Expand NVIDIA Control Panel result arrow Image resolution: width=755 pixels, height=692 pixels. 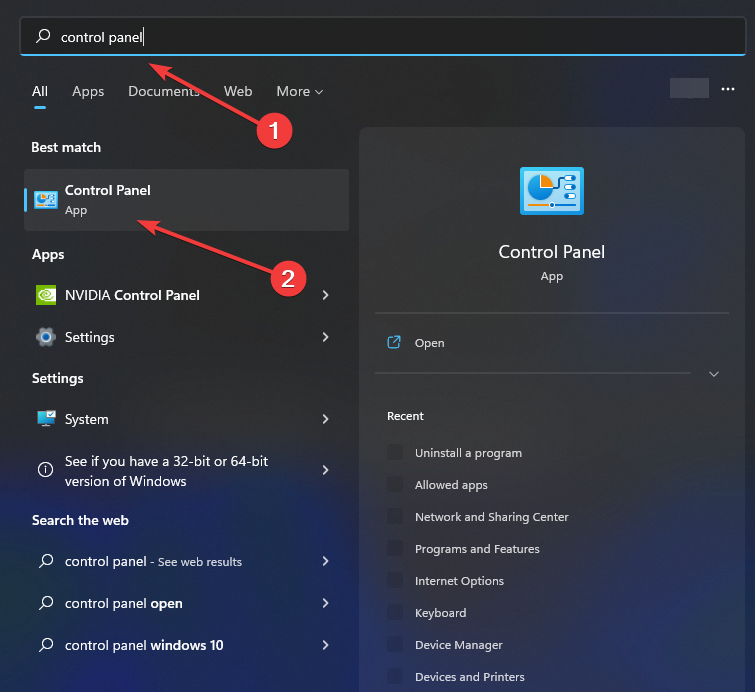[325, 295]
